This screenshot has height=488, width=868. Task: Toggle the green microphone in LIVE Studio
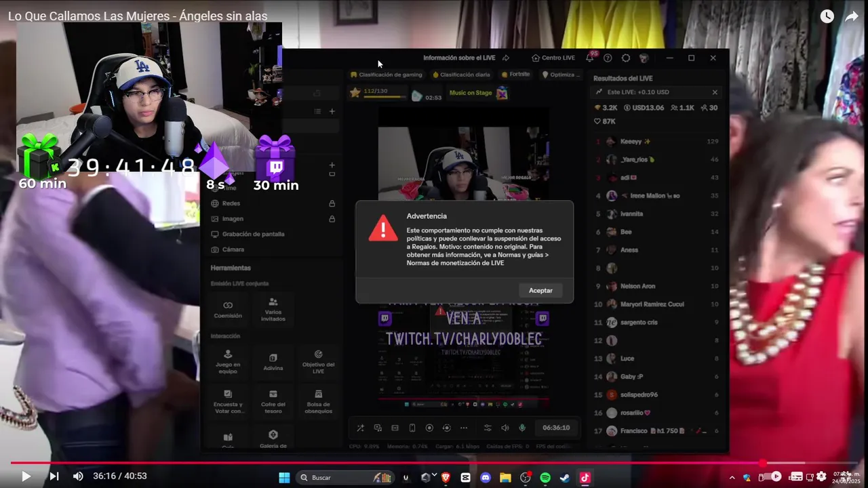(x=522, y=428)
